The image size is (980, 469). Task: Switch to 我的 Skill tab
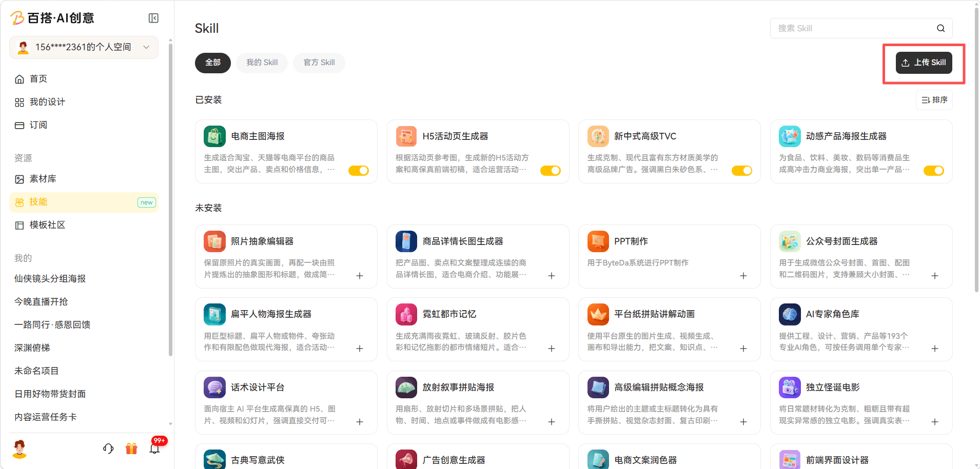tap(262, 63)
